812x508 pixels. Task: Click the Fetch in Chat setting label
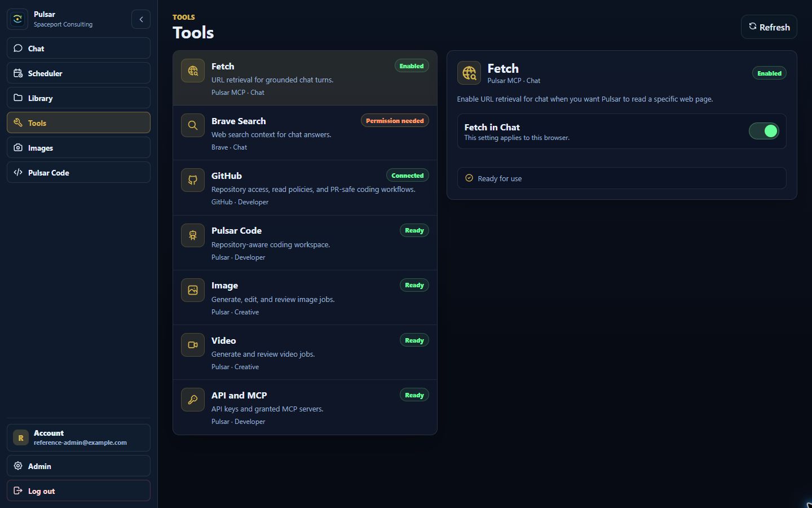pyautogui.click(x=492, y=128)
